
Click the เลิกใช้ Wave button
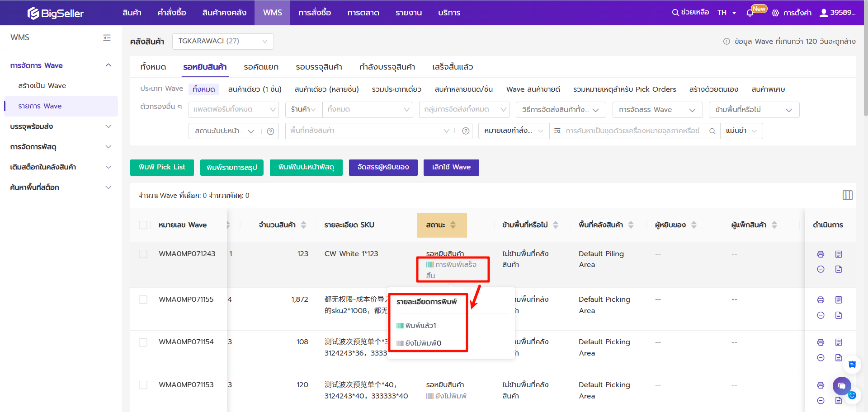pos(451,167)
